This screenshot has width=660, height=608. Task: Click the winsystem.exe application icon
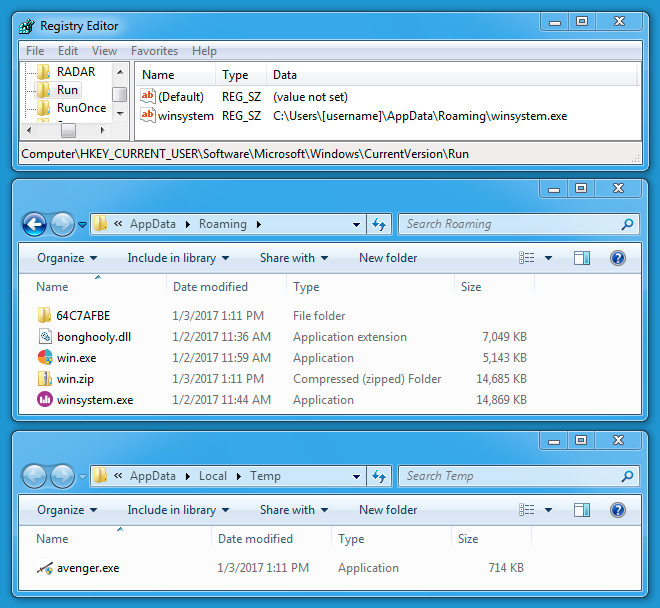pos(45,399)
